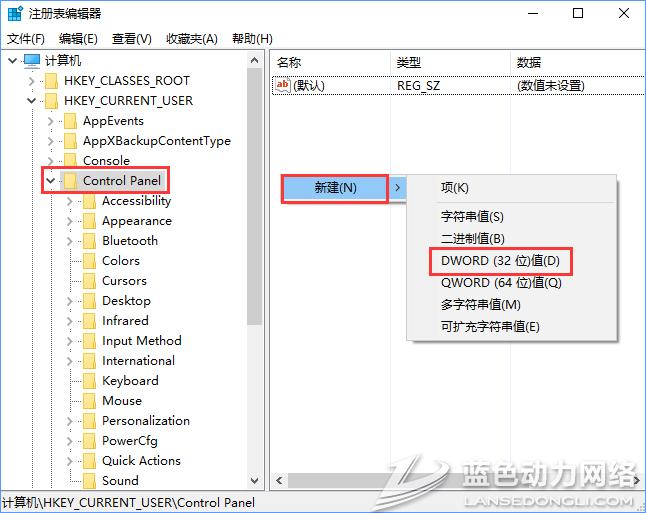Open the 文件(F) menu
Screen dimensions: 646x513
pos(26,38)
